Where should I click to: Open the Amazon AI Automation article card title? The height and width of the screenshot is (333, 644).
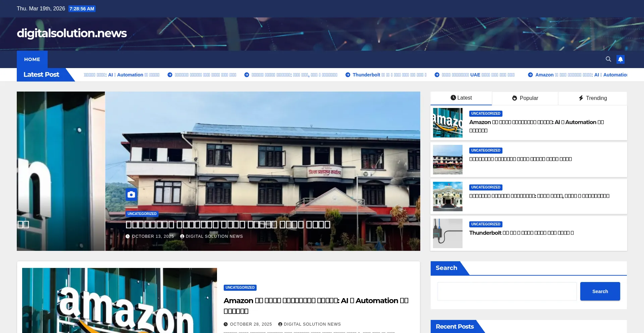(x=316, y=306)
